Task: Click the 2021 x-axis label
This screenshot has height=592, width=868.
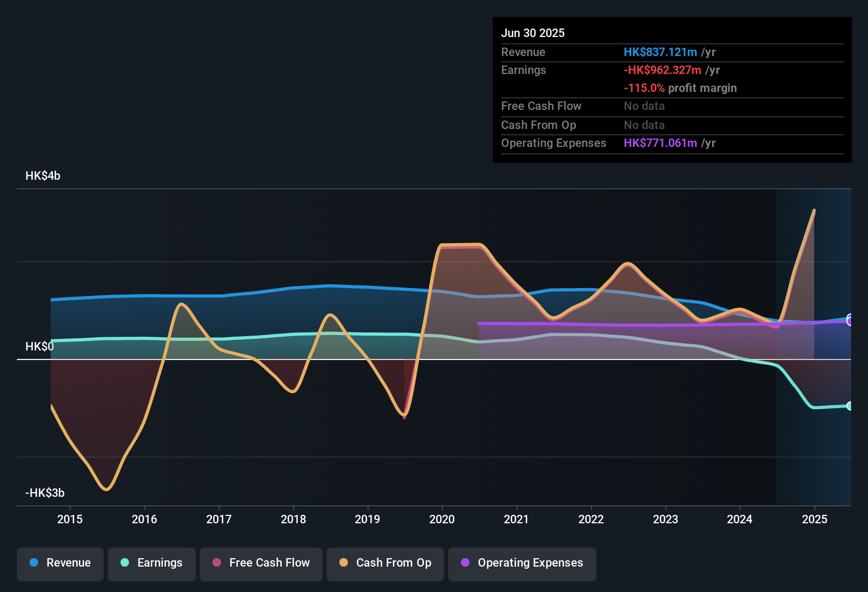Action: [516, 519]
